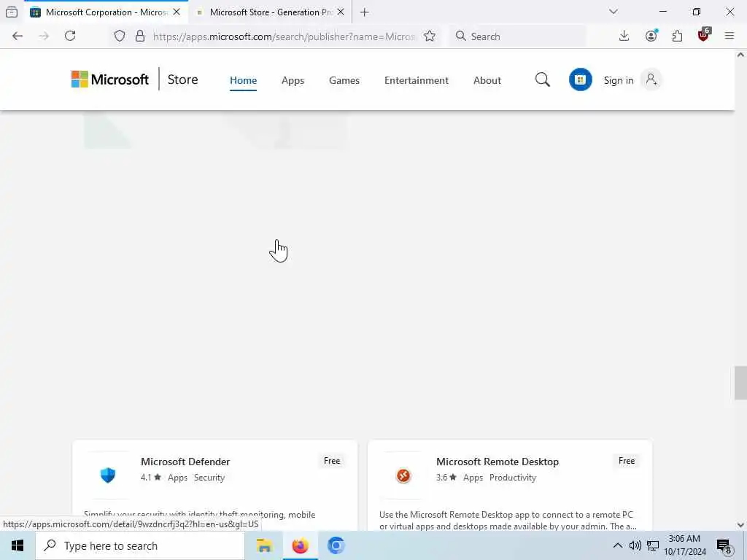Open the About nav item
Viewport: 747px width, 560px height.
(x=487, y=80)
